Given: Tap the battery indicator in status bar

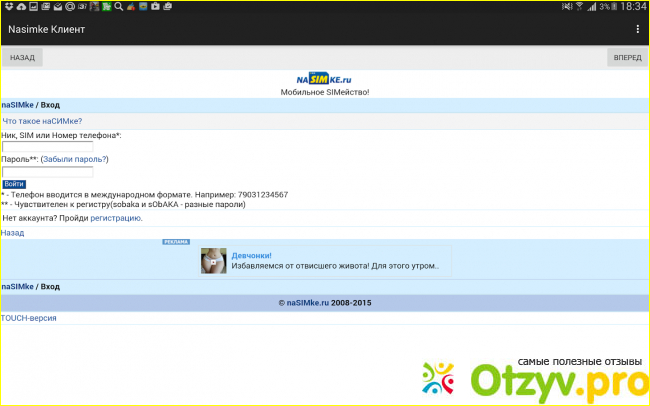Looking at the screenshot, I should click(612, 6).
